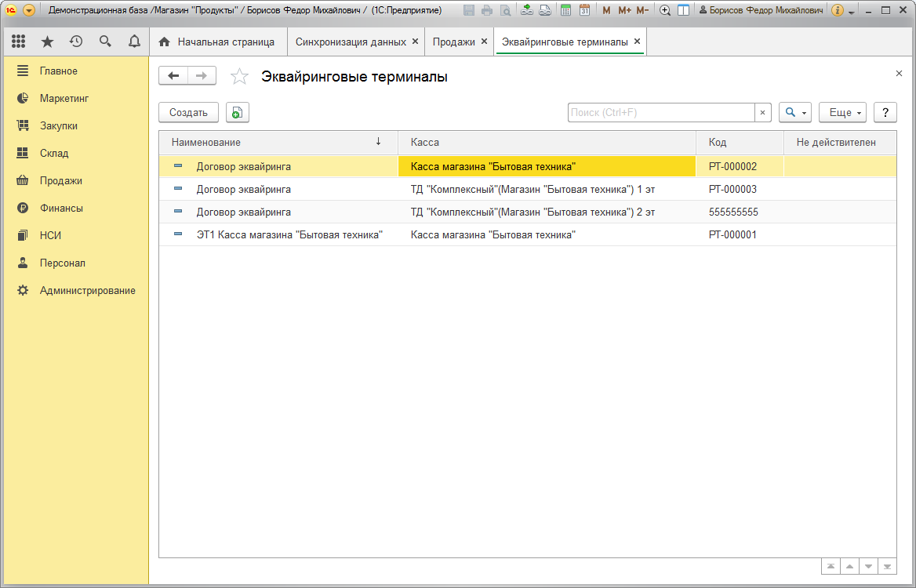Focus the Поиск (Ctrl+F) search field

point(661,113)
